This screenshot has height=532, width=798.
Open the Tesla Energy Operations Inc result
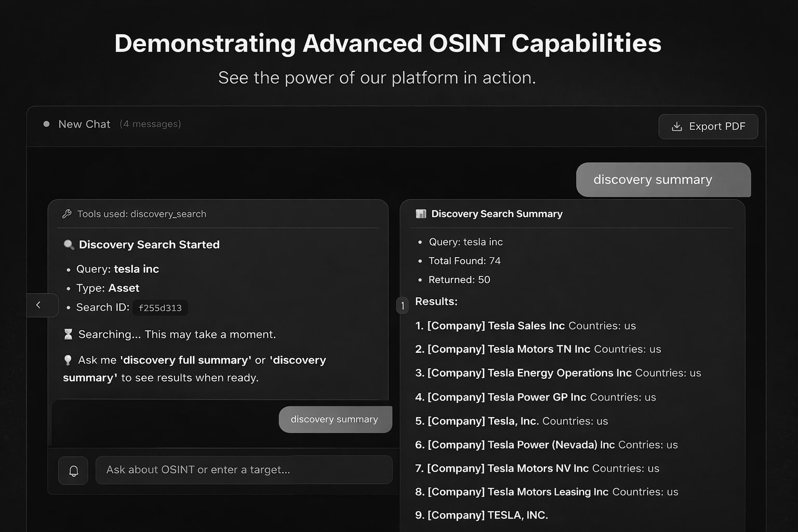pos(559,373)
